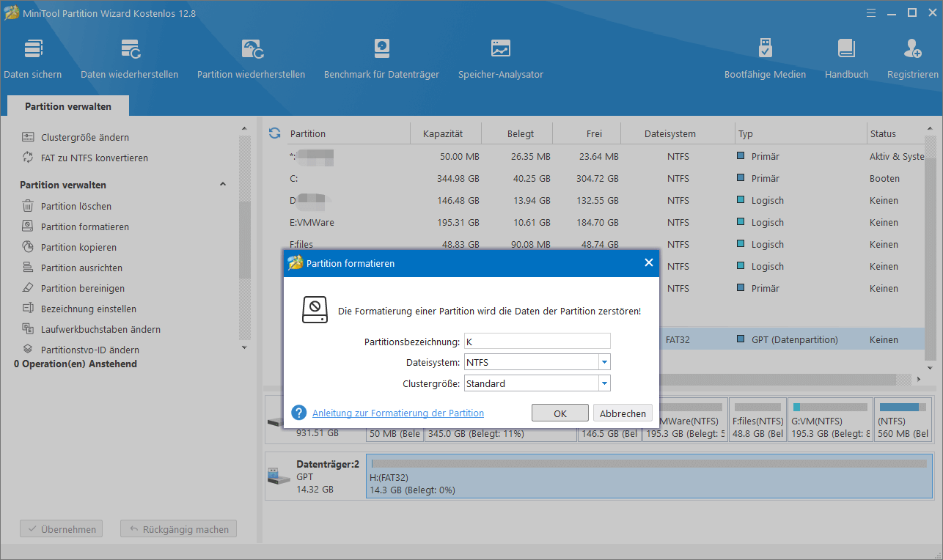This screenshot has height=560, width=943.
Task: Collapse the Partition verwalten sidebar section
Action: coord(223,185)
